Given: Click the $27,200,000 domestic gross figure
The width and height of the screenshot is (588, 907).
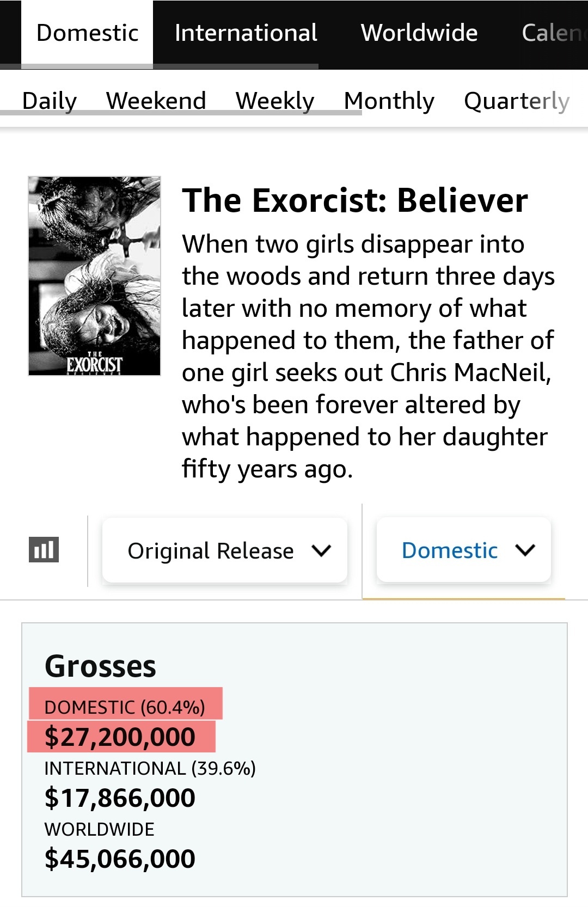Looking at the screenshot, I should pyautogui.click(x=120, y=737).
